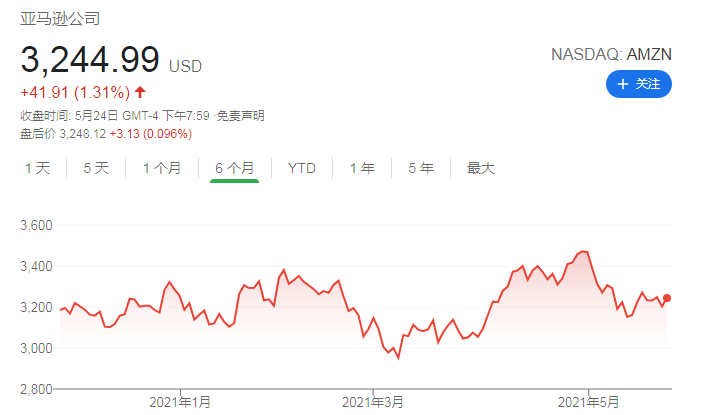Select the 5年 time range
The image size is (714, 415).
421,168
